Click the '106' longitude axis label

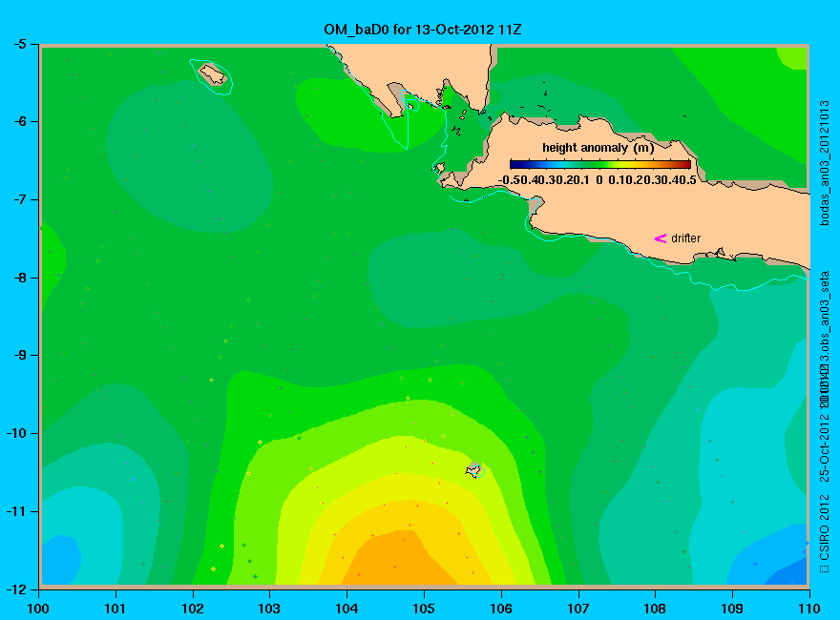pyautogui.click(x=501, y=609)
